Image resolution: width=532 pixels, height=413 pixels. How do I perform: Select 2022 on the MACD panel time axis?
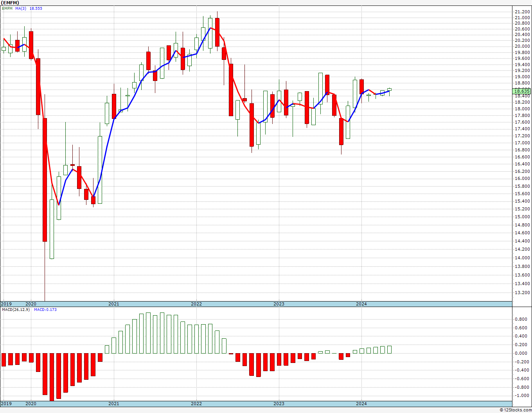(x=196, y=404)
